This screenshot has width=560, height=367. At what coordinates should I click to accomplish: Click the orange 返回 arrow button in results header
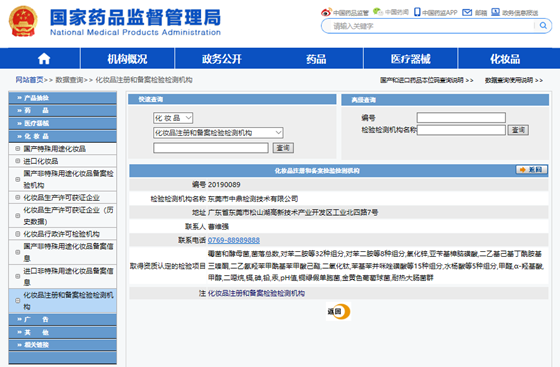(x=531, y=170)
